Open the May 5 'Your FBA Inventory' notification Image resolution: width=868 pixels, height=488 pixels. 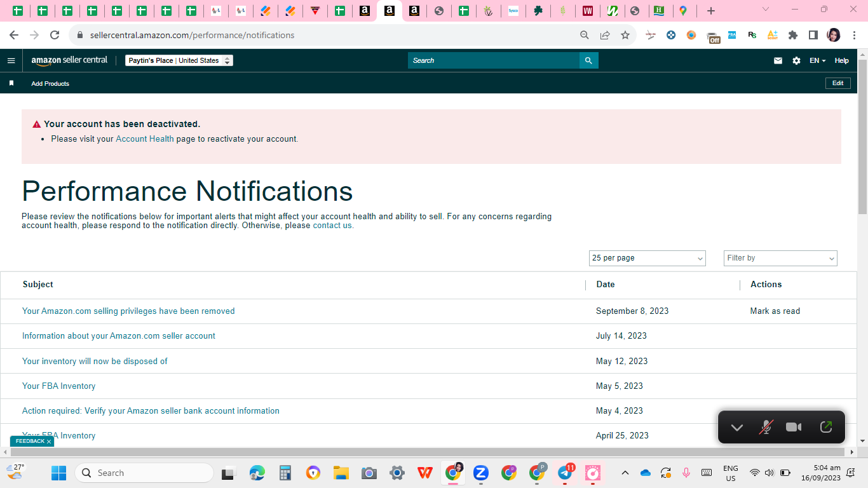[x=58, y=386]
